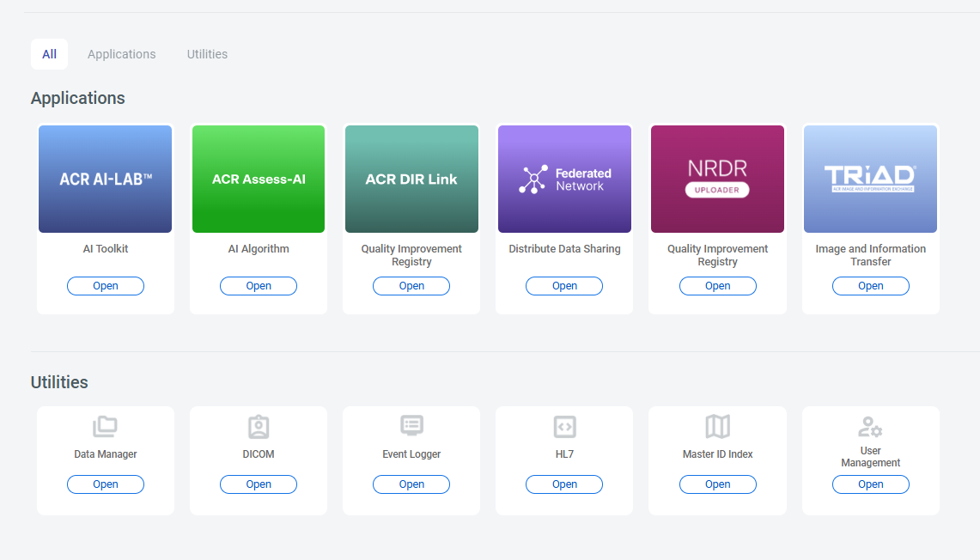980x560 pixels.
Task: Click the Applications section heading
Action: pyautogui.click(x=77, y=98)
